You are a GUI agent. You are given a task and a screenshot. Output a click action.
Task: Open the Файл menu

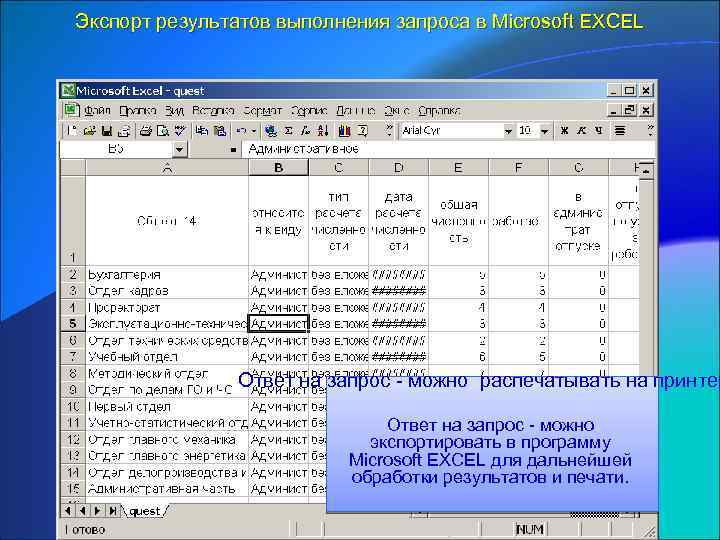tap(97, 111)
